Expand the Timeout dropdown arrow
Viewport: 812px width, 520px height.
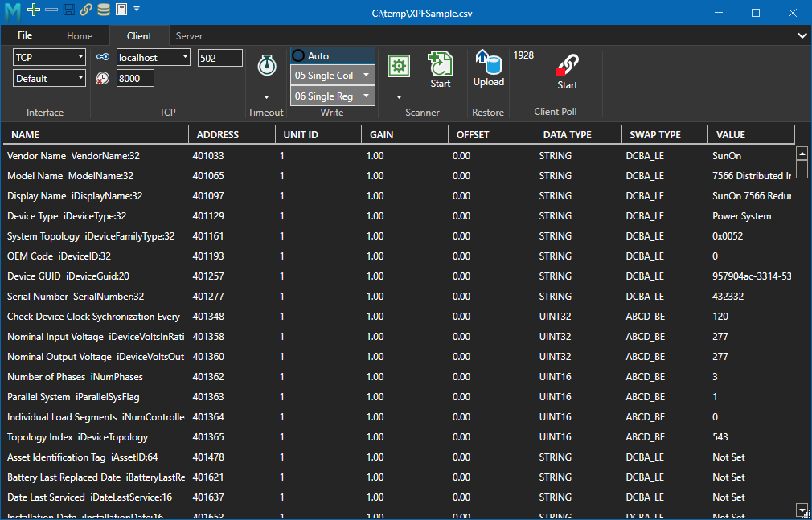coord(267,97)
